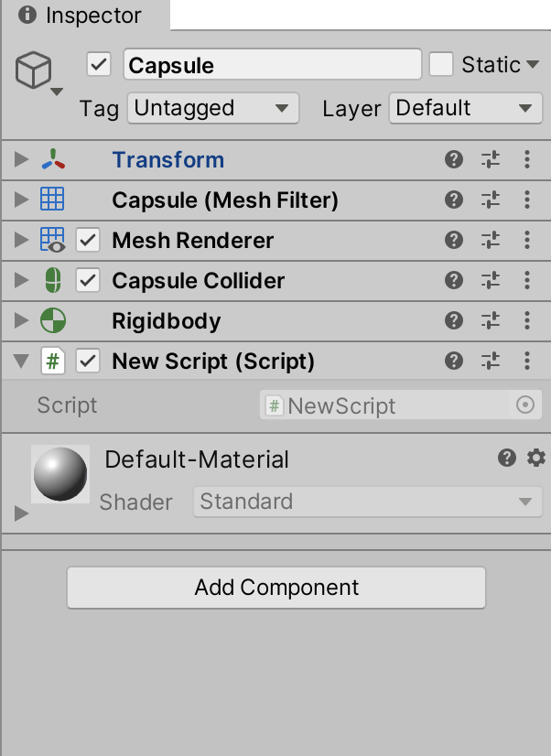Open the script object picker circle

525,405
